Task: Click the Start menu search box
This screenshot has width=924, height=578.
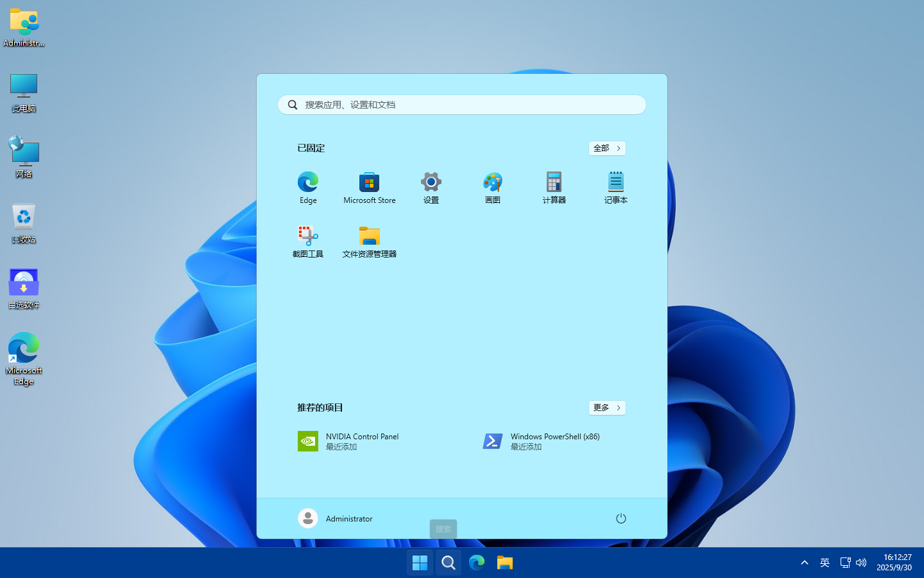Action: click(x=462, y=105)
